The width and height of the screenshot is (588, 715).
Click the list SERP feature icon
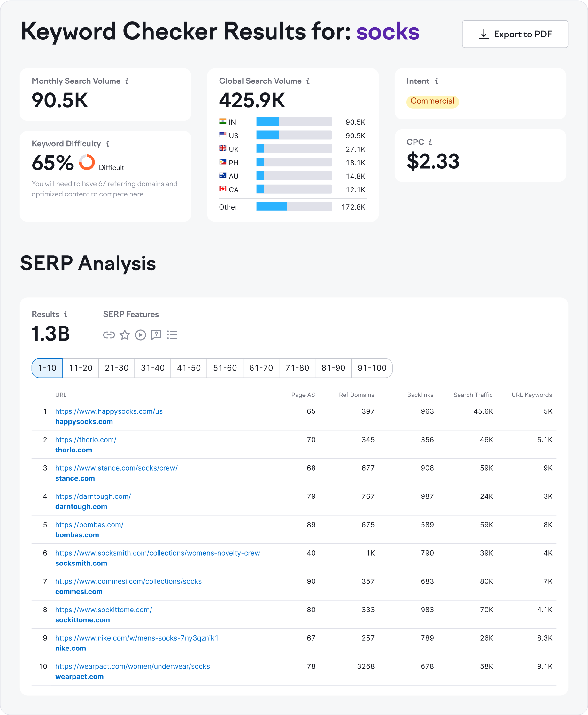coord(172,335)
